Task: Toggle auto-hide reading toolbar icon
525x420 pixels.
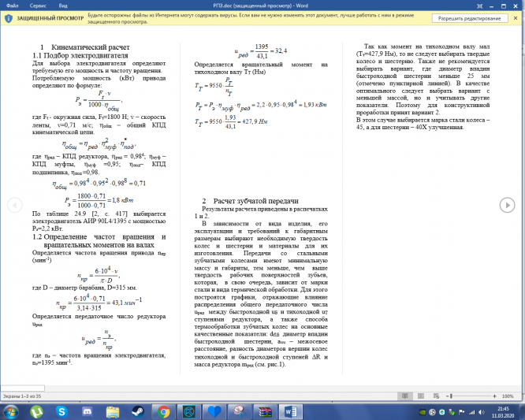Action: point(480,6)
